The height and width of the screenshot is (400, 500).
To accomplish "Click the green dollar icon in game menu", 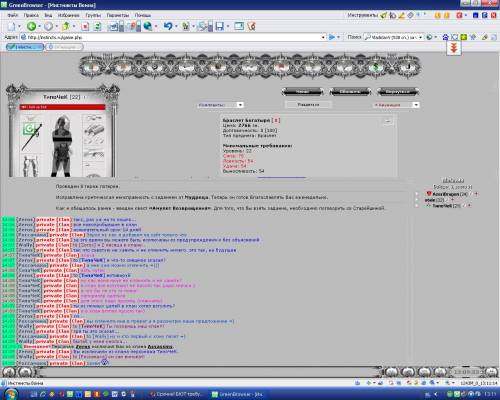I will 376,67.
